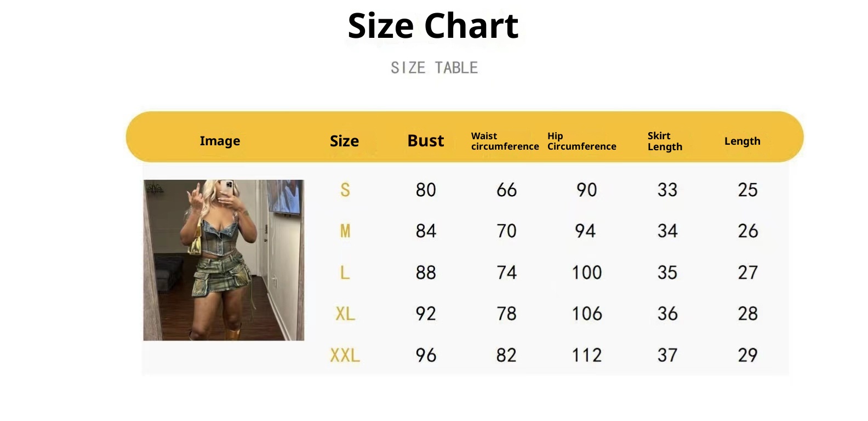Click length value 26 in M row
Viewport: 868px width, 421px height.
(x=747, y=231)
